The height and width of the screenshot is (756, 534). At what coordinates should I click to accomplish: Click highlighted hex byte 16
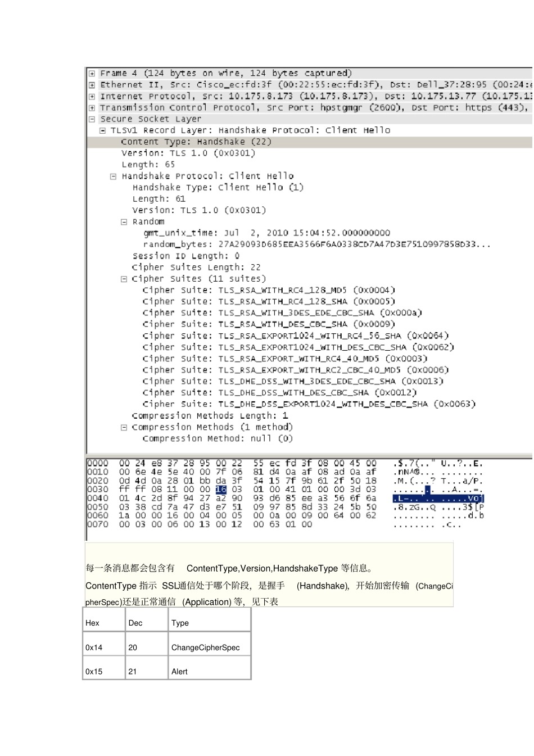[x=221, y=490]
